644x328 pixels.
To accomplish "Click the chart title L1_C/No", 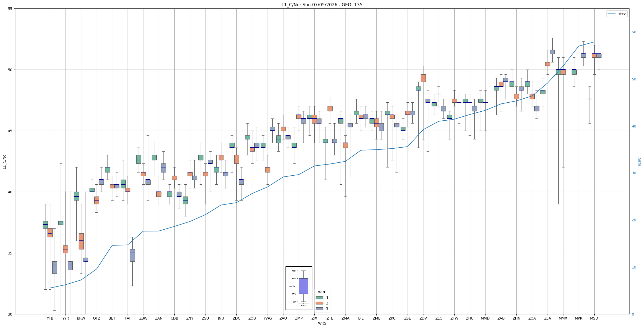I will [322, 5].
